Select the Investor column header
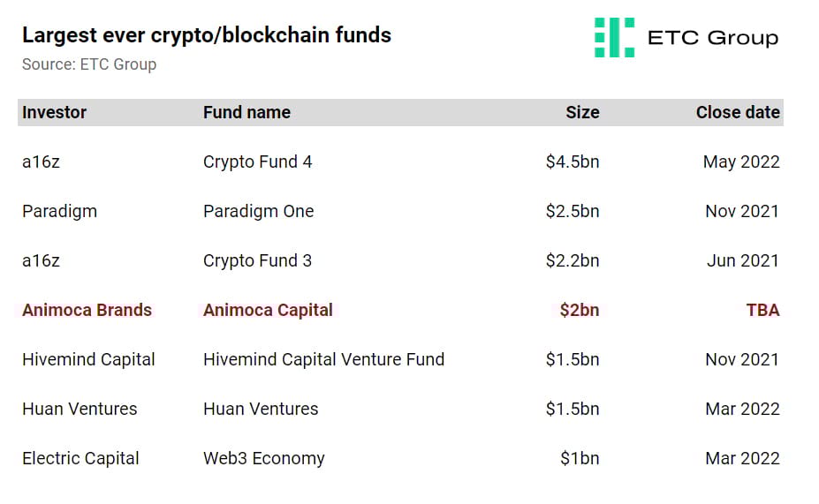 coord(54,112)
